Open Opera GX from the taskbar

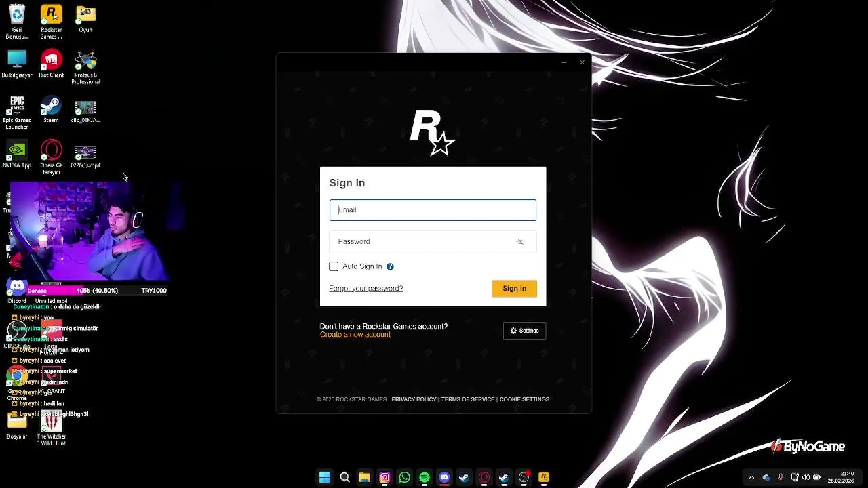(x=484, y=478)
